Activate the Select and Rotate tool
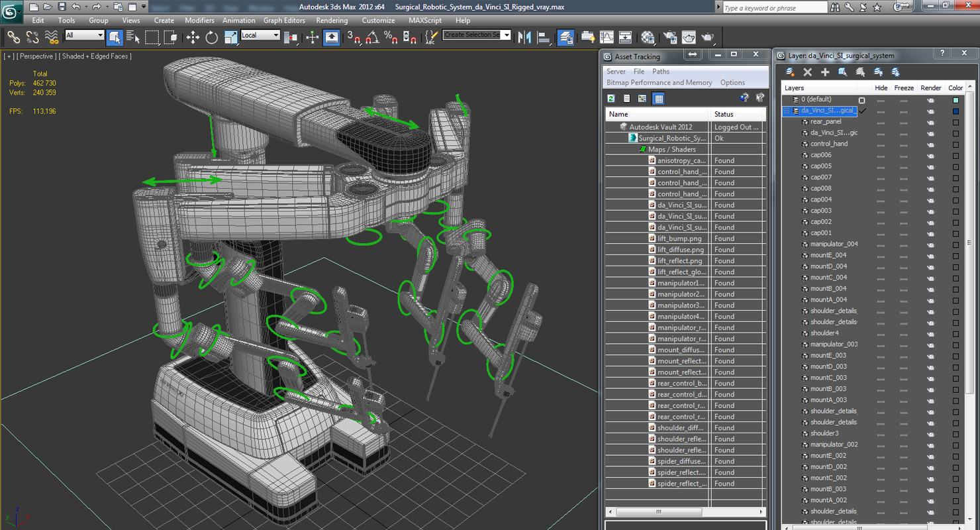 [212, 37]
